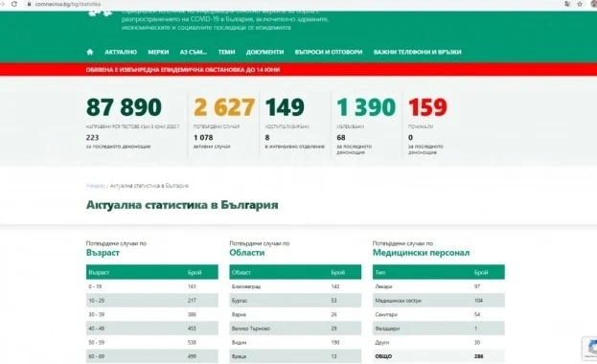Click the lock icon beside the URL
Screen dimensions: 597x364
(x=30, y=4)
